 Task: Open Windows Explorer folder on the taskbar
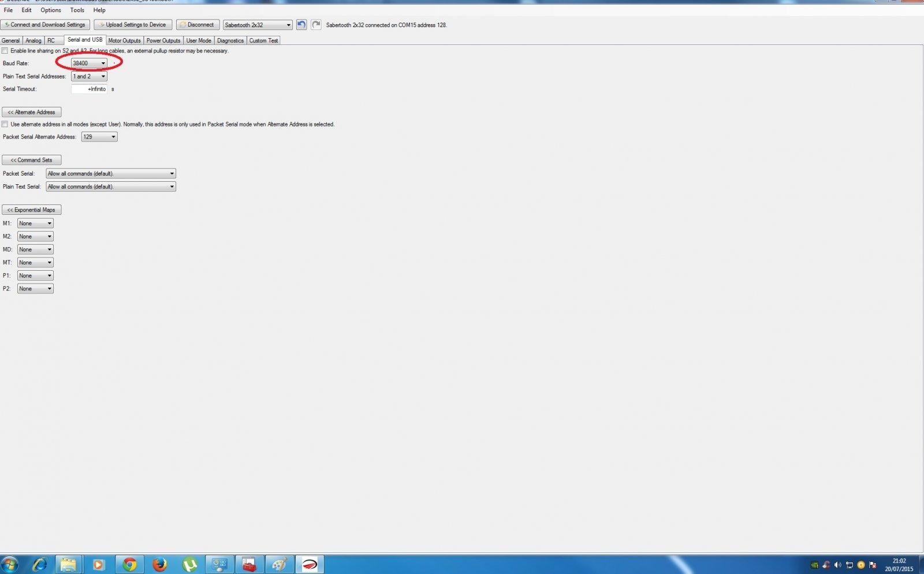[68, 565]
